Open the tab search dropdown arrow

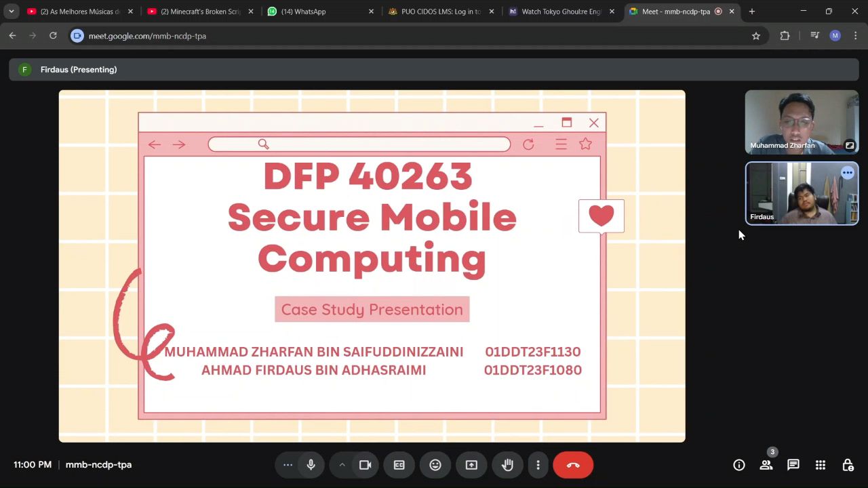point(12,12)
